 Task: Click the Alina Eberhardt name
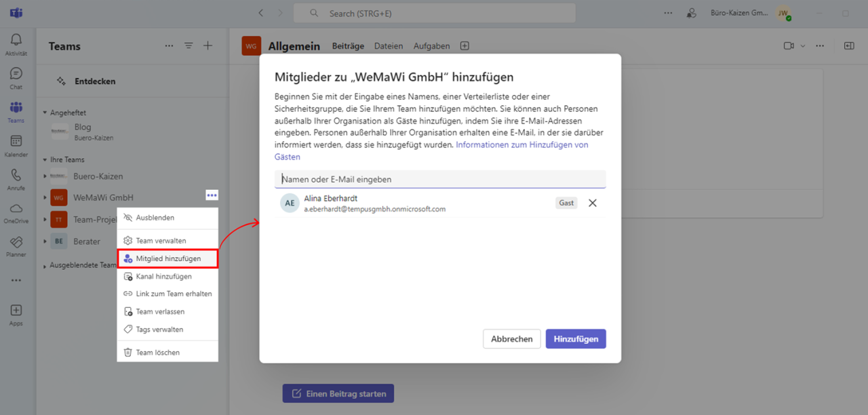[330, 198]
